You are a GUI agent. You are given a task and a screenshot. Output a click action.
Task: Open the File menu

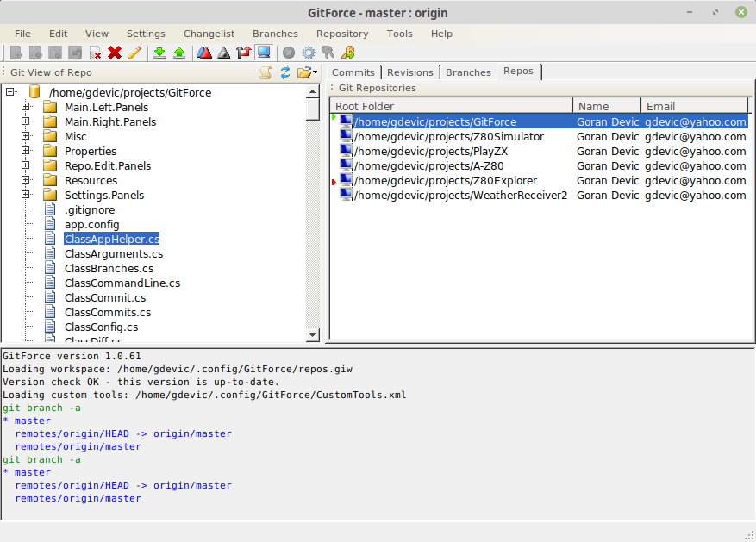click(22, 34)
